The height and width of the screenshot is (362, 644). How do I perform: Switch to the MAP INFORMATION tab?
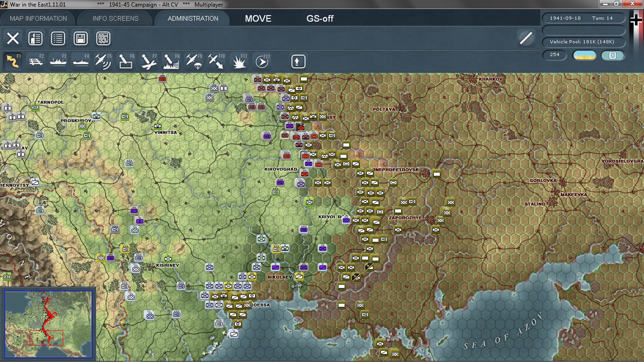coord(39,18)
